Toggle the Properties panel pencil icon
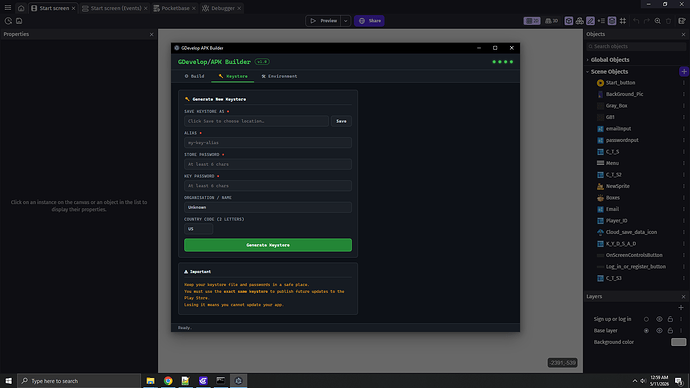Viewport: 690px width, 388px height. [x=591, y=21]
